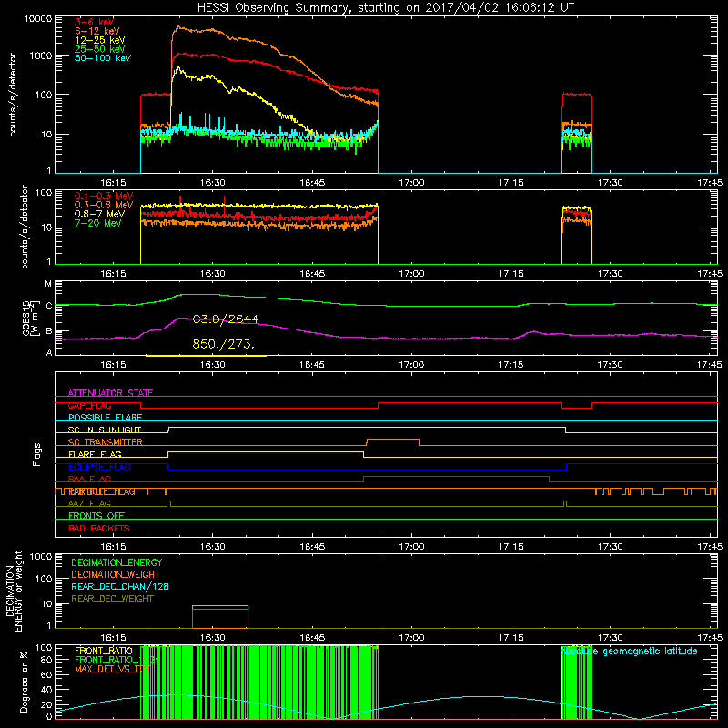This screenshot has width=728, height=728.
Task: Click the 25-50 keV legend label
Action: (x=100, y=49)
